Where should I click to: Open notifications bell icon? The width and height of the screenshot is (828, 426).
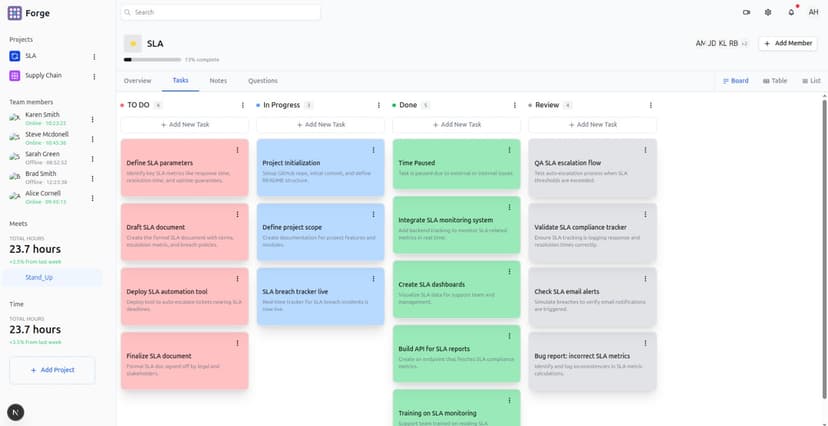(x=791, y=12)
